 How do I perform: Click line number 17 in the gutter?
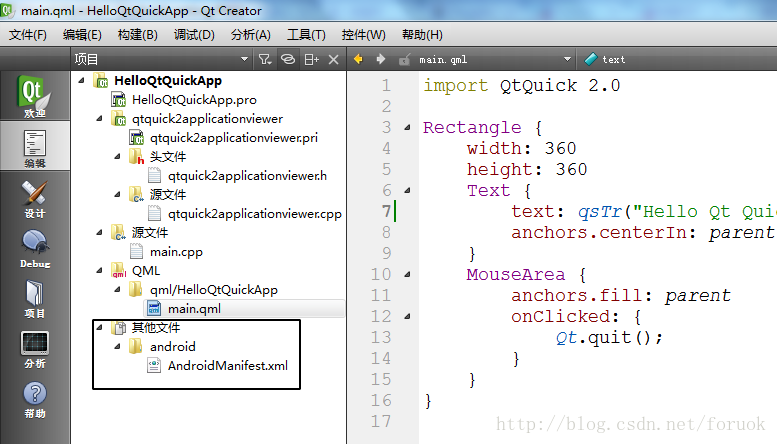pos(381,421)
